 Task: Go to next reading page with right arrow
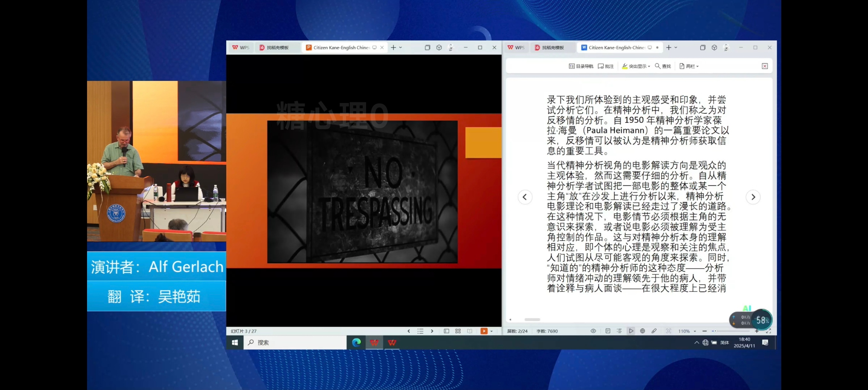(753, 197)
